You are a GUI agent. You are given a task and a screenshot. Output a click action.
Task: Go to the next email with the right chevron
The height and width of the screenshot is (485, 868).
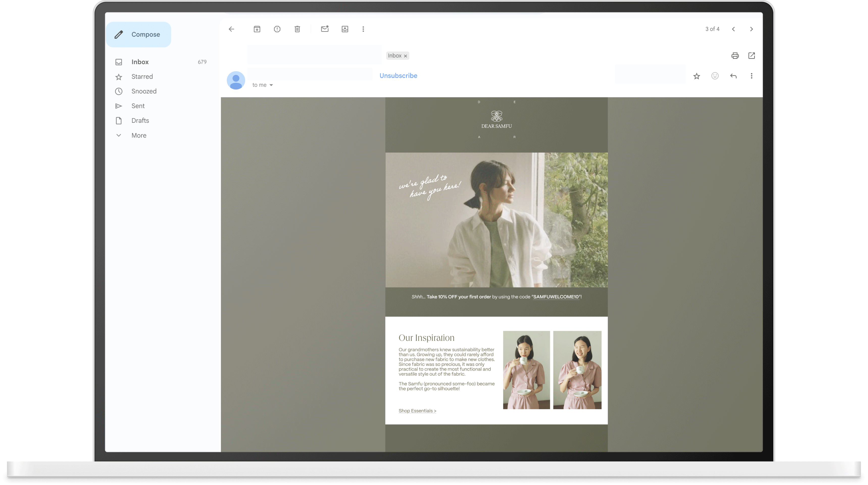[751, 29]
